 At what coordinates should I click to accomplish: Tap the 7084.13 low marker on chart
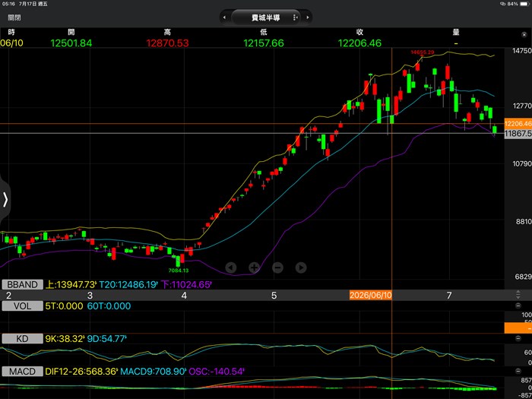coord(179,271)
